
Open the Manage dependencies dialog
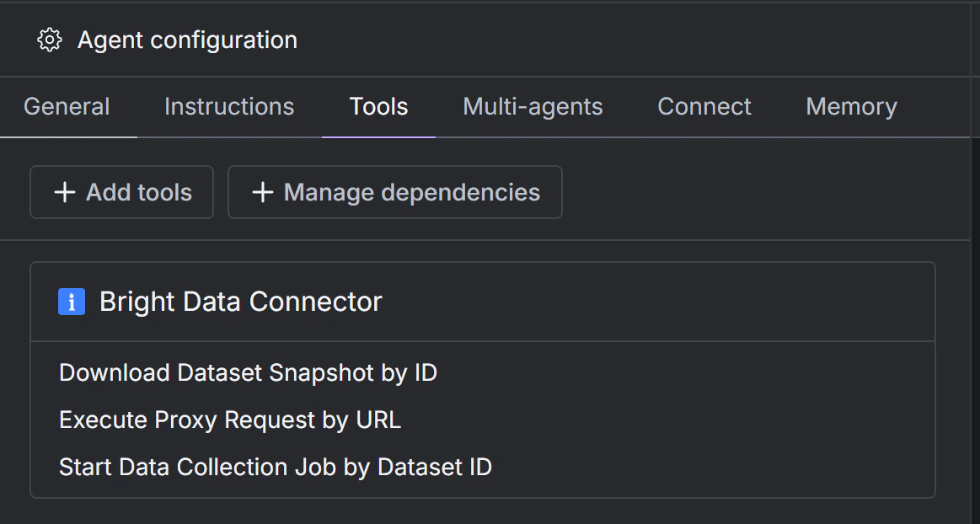pos(395,192)
